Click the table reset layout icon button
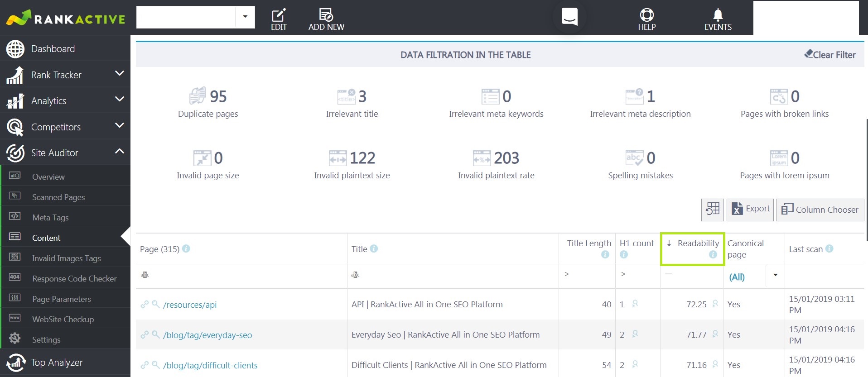The image size is (868, 377). tap(712, 210)
